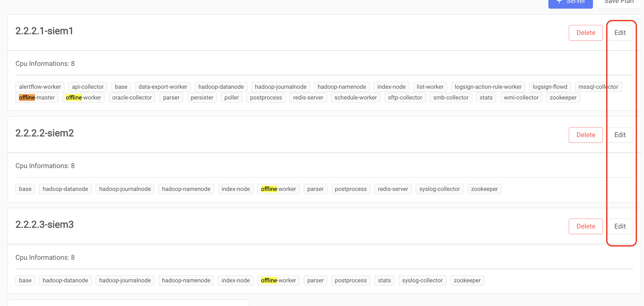Click the 2.2.2.3-siem3 server title
This screenshot has height=306, width=644.
pos(45,225)
